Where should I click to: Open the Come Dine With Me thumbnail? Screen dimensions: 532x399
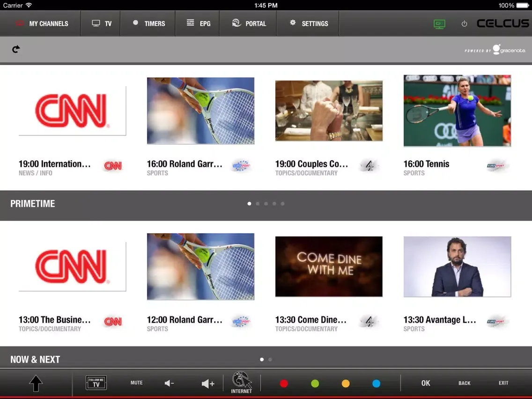(x=329, y=266)
